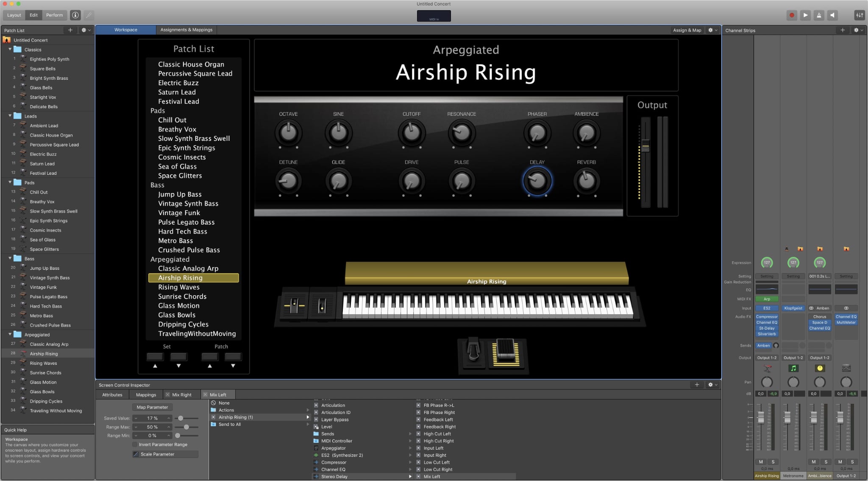868x481 pixels.
Task: Open the inspector info icon
Action: [75, 15]
